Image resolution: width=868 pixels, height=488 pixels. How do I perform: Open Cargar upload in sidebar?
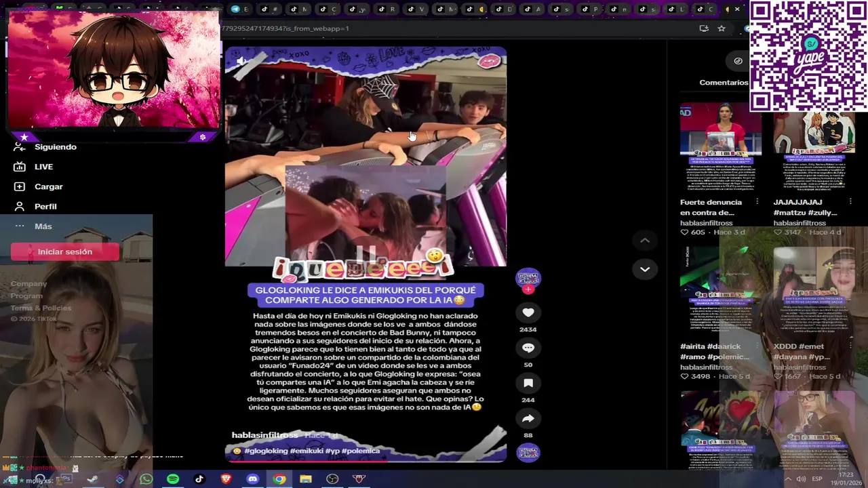point(39,186)
